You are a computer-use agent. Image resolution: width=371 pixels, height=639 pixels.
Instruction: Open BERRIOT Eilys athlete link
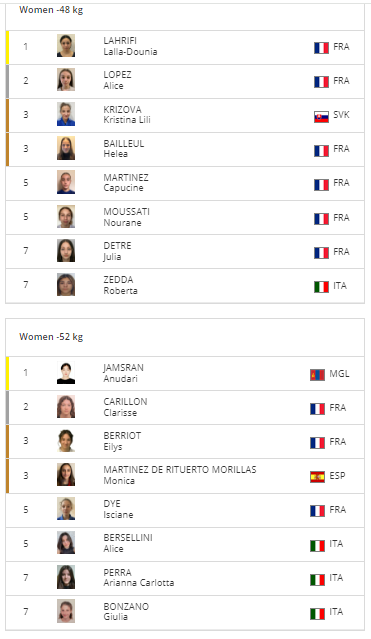(x=122, y=441)
